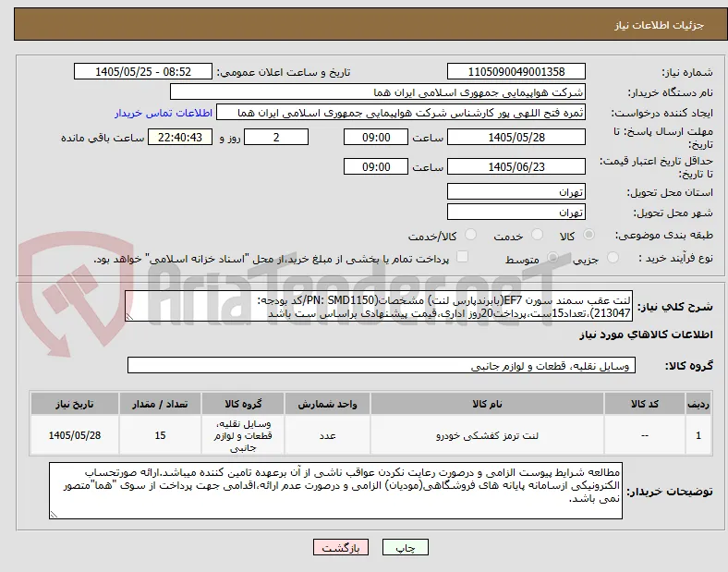The width and height of the screenshot is (728, 572).
Task: Click the goods group field وسایل نقلیه
Action: [x=382, y=365]
